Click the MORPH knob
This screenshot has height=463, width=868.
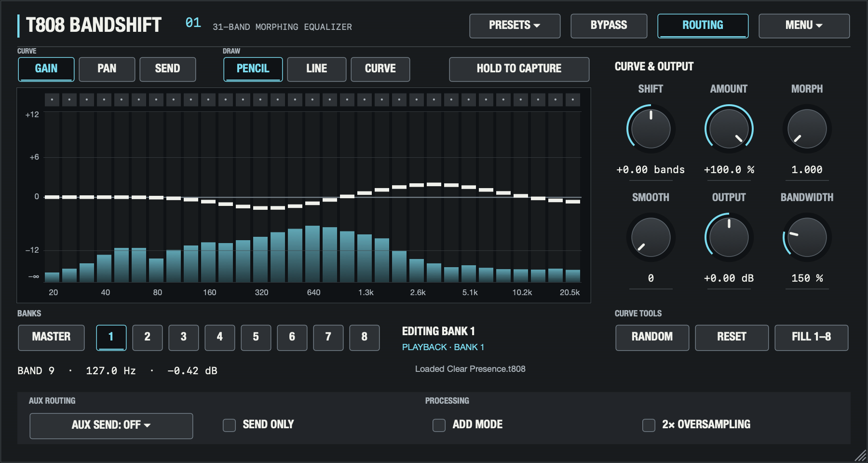(x=807, y=129)
